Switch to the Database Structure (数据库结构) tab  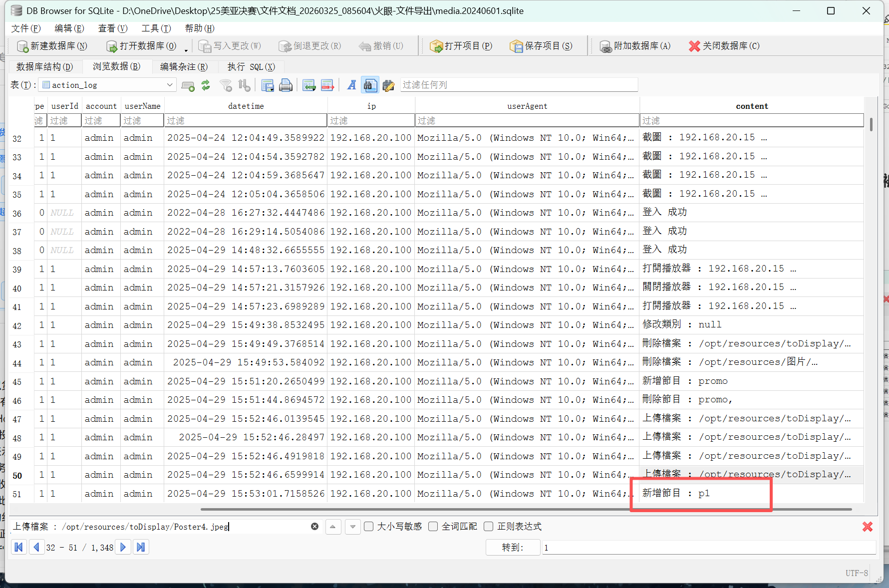tap(44, 67)
